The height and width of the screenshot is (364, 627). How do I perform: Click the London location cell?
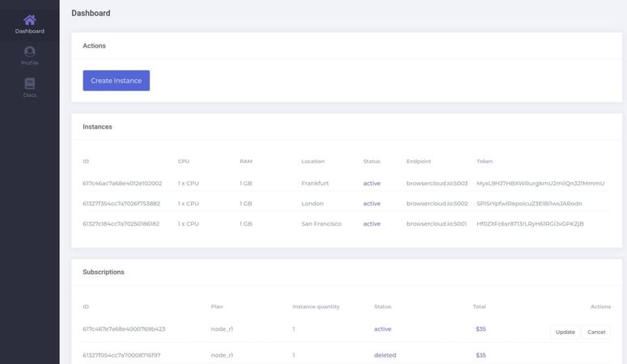click(x=312, y=204)
